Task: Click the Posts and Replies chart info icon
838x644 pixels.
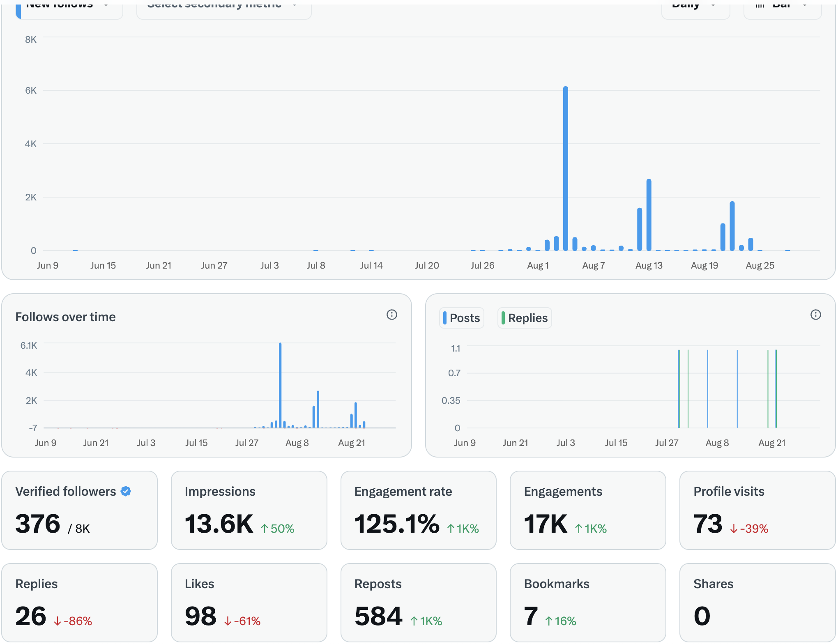Action: point(815,315)
